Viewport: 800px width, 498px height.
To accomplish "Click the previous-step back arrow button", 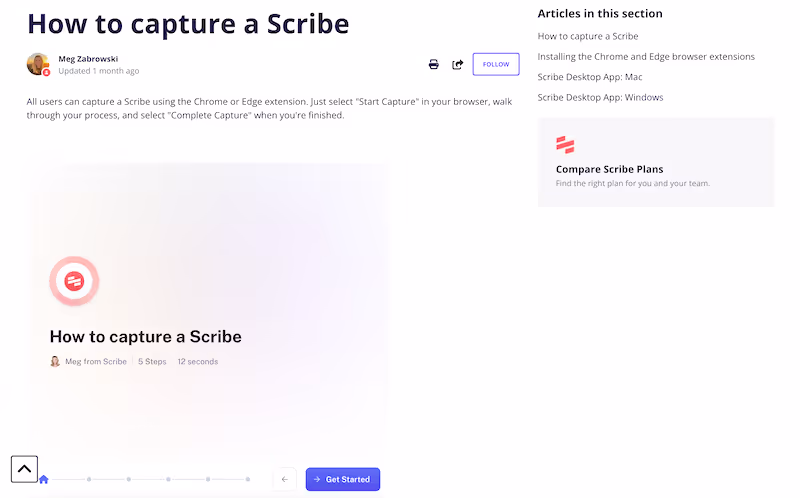I will click(x=285, y=479).
